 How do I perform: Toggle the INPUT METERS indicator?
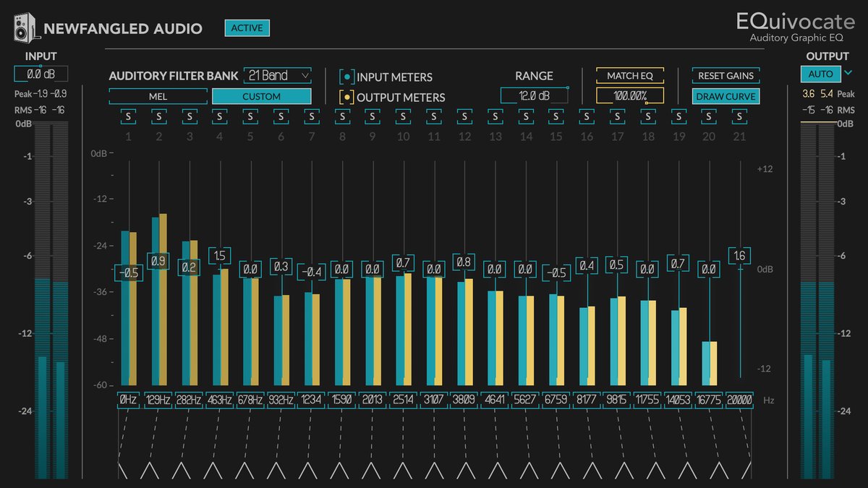[x=348, y=77]
